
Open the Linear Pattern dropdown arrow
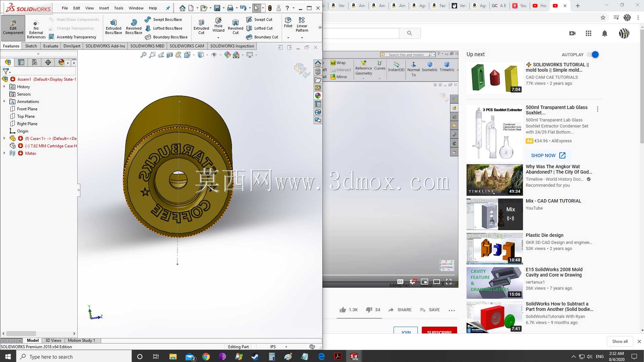(x=302, y=38)
